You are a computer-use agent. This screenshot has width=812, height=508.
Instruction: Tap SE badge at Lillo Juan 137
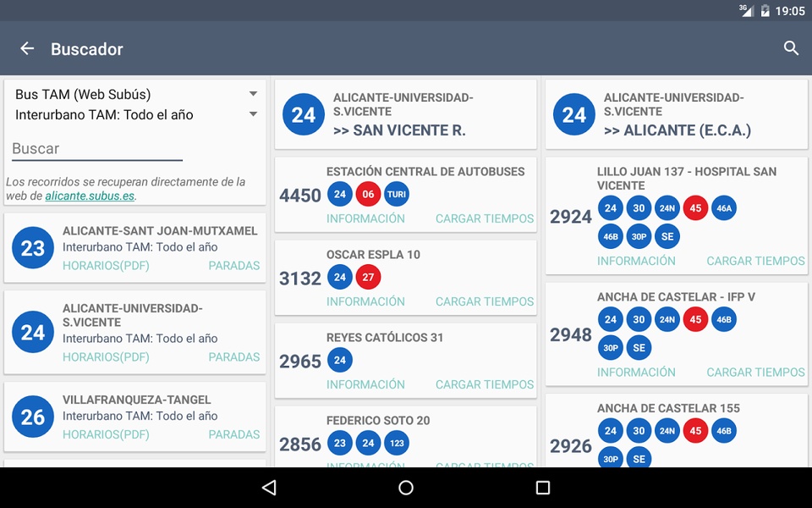pos(667,236)
